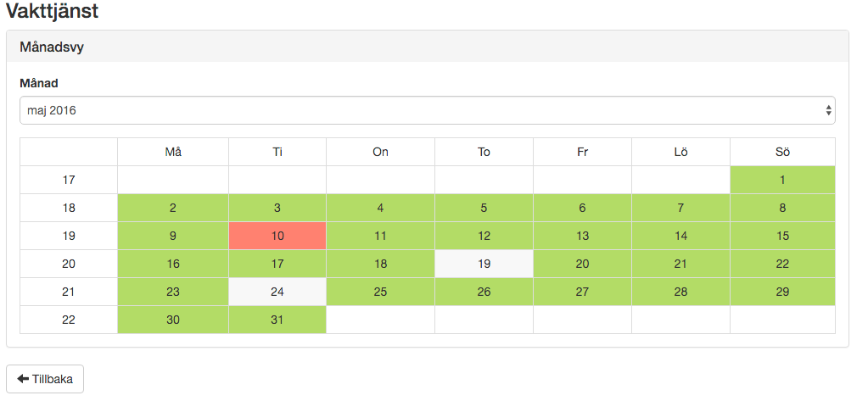Click the Ti column header

coord(277,152)
